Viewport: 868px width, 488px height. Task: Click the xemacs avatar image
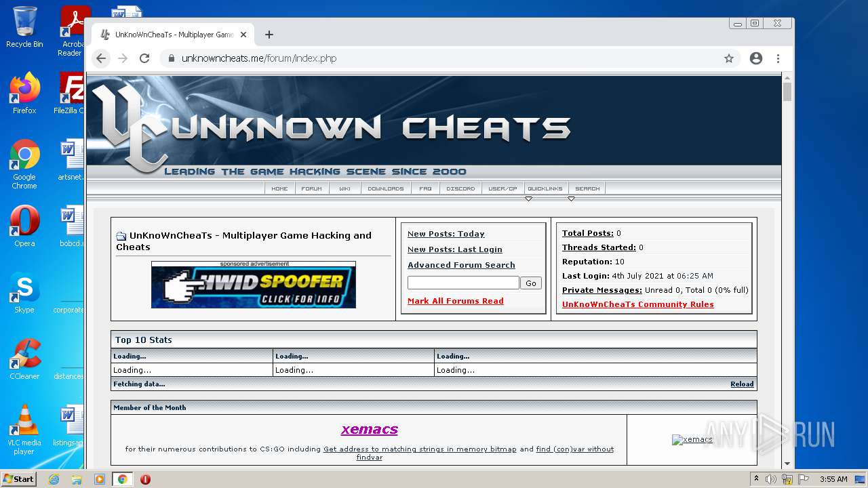pos(692,440)
